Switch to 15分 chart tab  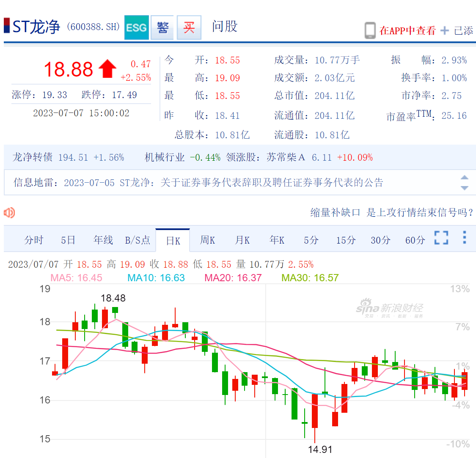(346, 240)
